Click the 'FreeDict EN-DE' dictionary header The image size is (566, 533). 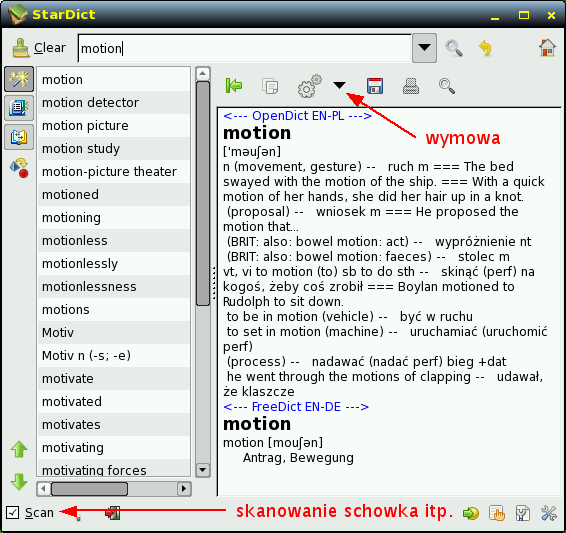coord(296,407)
